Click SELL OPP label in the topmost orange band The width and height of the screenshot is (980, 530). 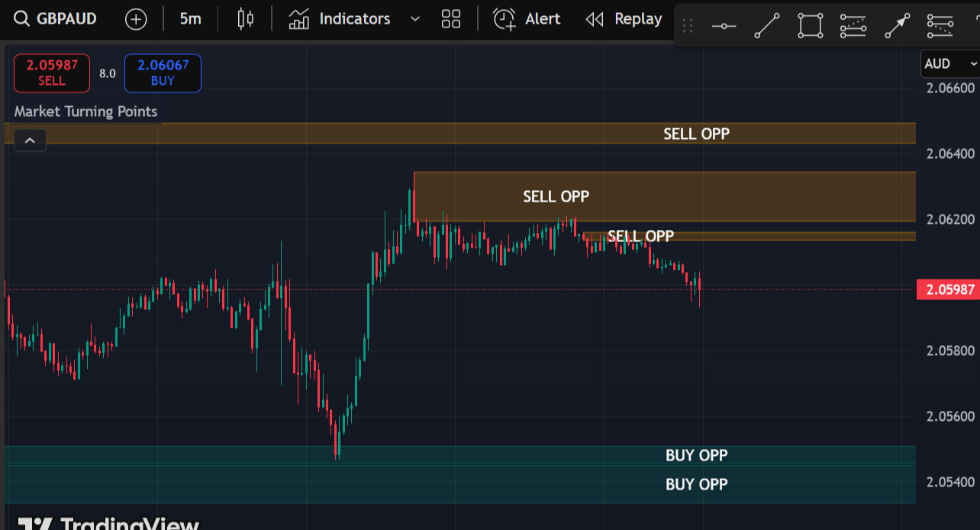coord(696,134)
